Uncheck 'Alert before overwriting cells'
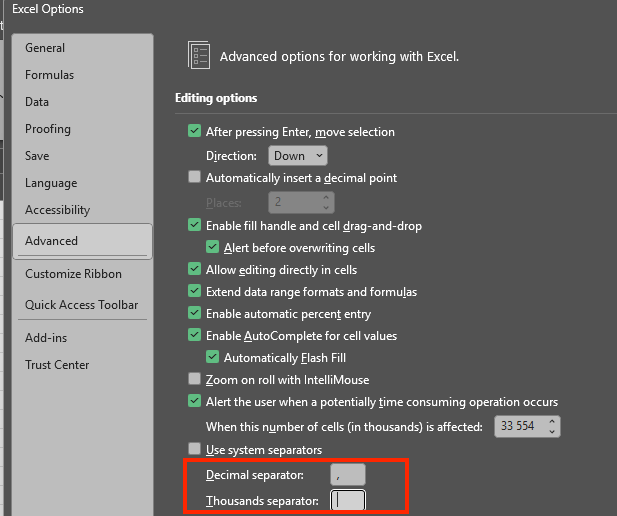This screenshot has width=617, height=516. coord(212,247)
